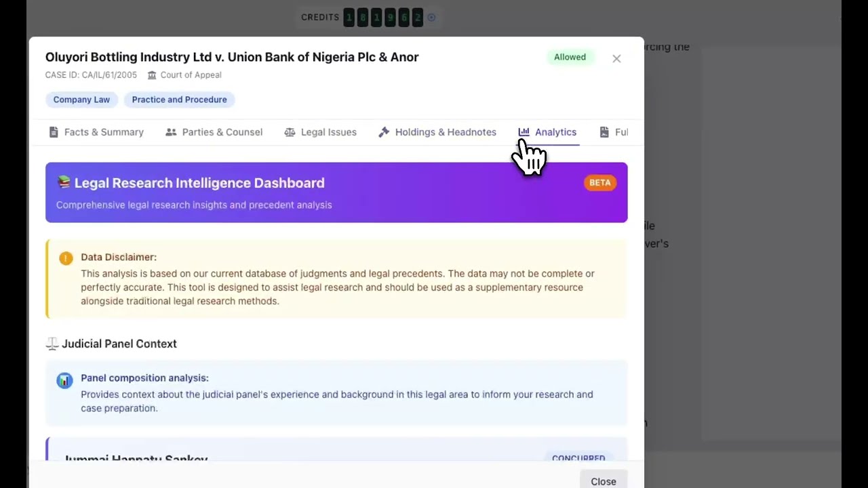868x488 pixels.
Task: Click the Practice and Procedure tag
Action: (x=180, y=100)
